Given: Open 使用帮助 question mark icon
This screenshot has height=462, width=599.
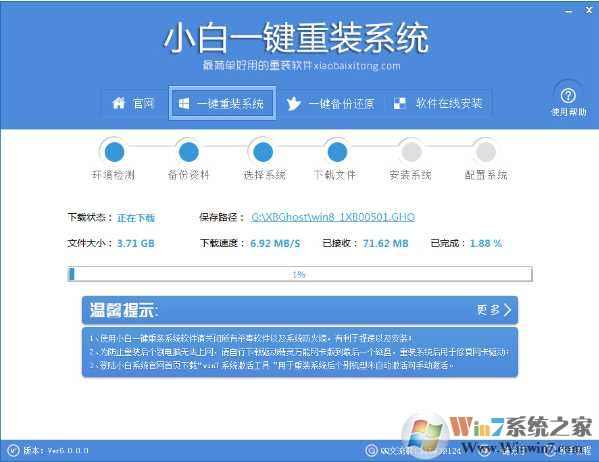Looking at the screenshot, I should click(568, 96).
